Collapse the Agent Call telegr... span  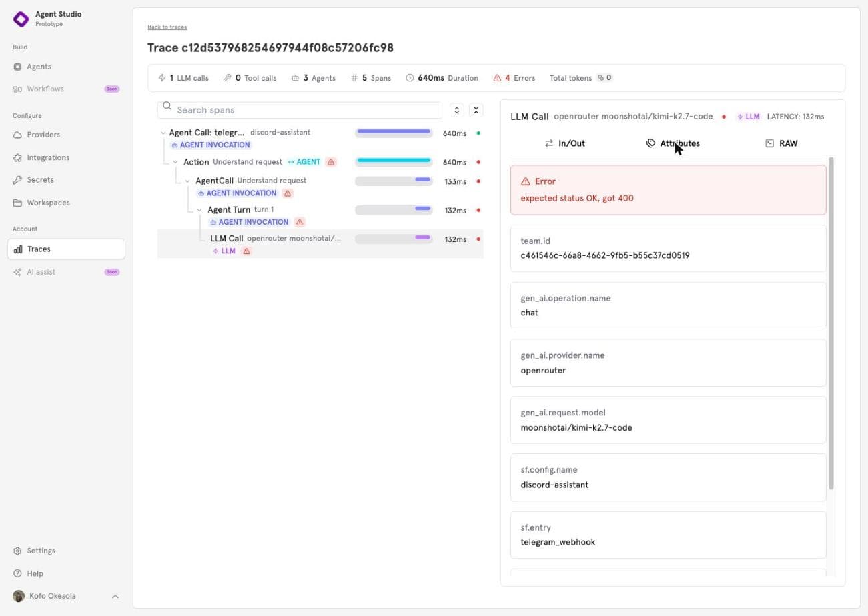click(x=163, y=133)
